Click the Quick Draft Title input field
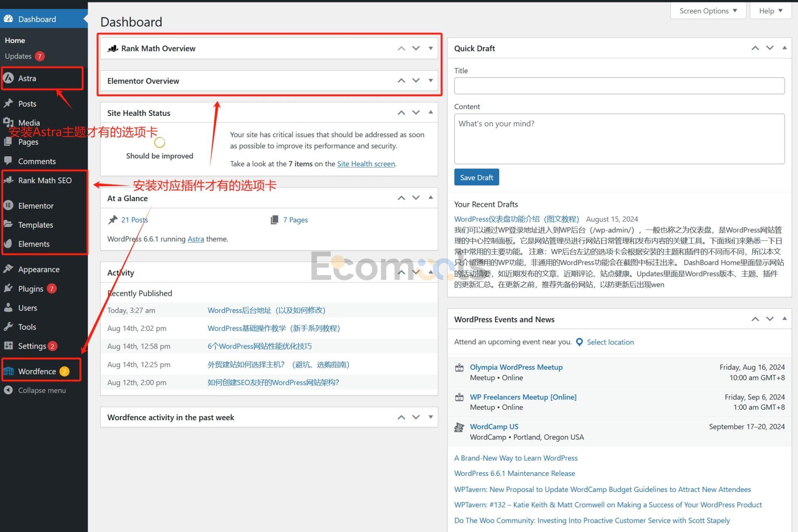Viewport: 798px width, 532px height. [x=619, y=86]
